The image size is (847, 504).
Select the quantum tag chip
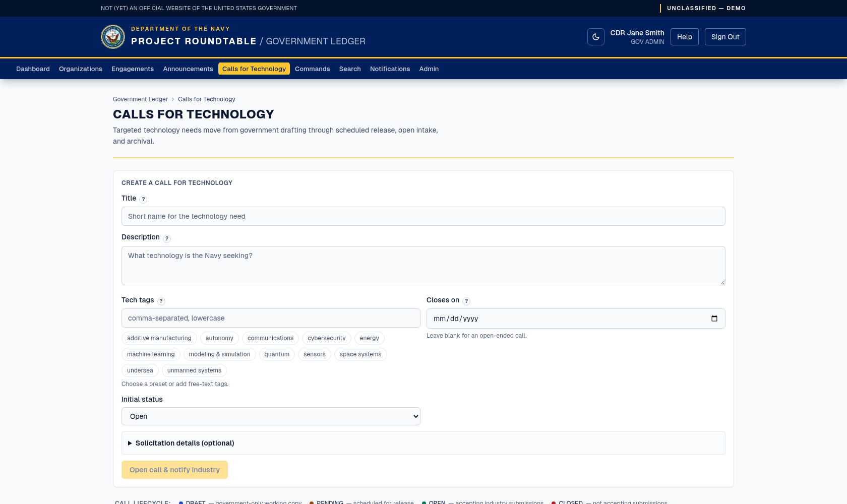277,354
